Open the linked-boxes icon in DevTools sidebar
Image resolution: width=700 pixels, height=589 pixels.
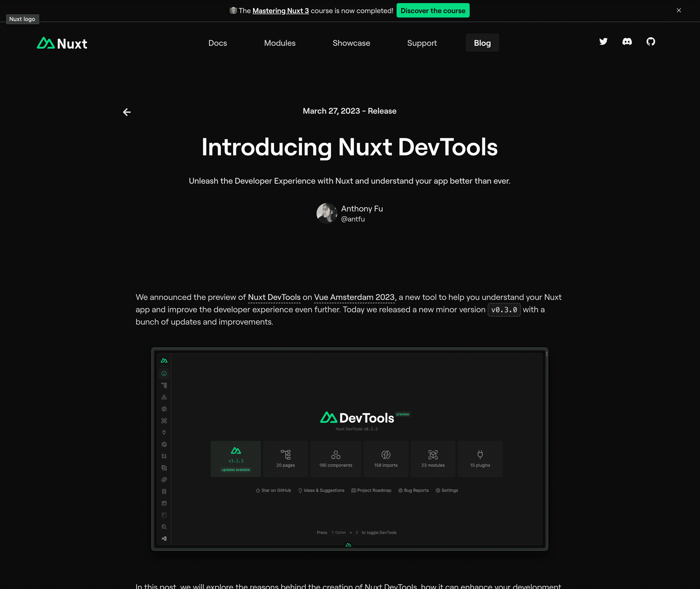click(164, 480)
